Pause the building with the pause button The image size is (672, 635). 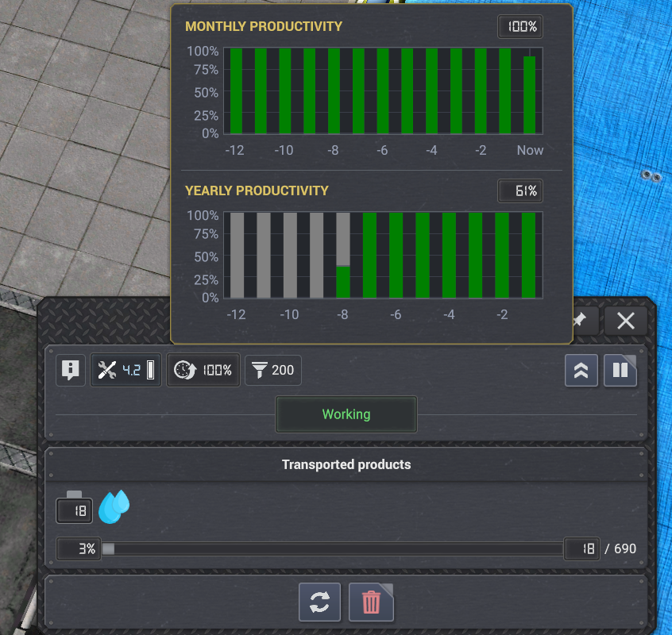620,371
